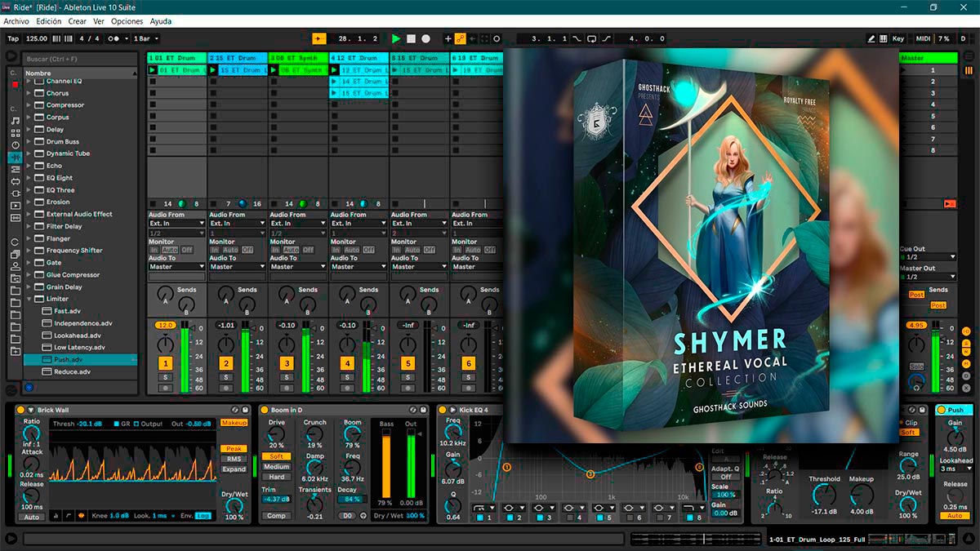Open the Ver menu

pyautogui.click(x=99, y=21)
